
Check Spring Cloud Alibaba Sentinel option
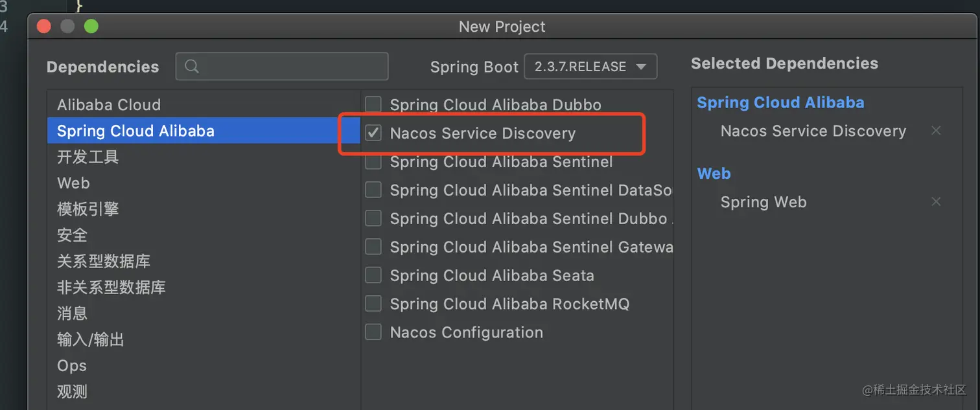(x=373, y=162)
